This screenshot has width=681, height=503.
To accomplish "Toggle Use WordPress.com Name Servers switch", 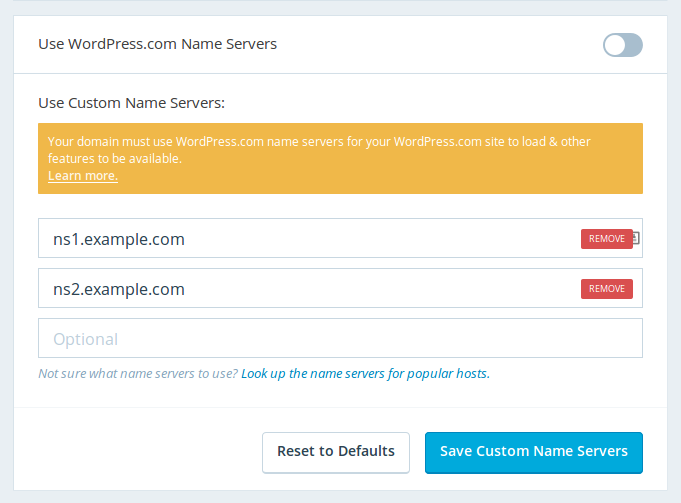I will (x=622, y=45).
